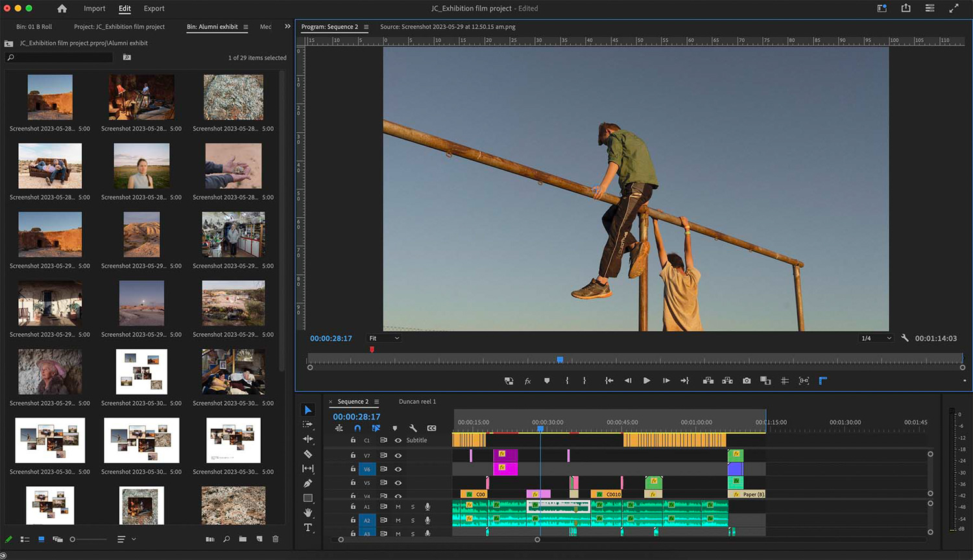The height and width of the screenshot is (560, 973).
Task: Click the Play button in Program monitor
Action: (x=647, y=380)
